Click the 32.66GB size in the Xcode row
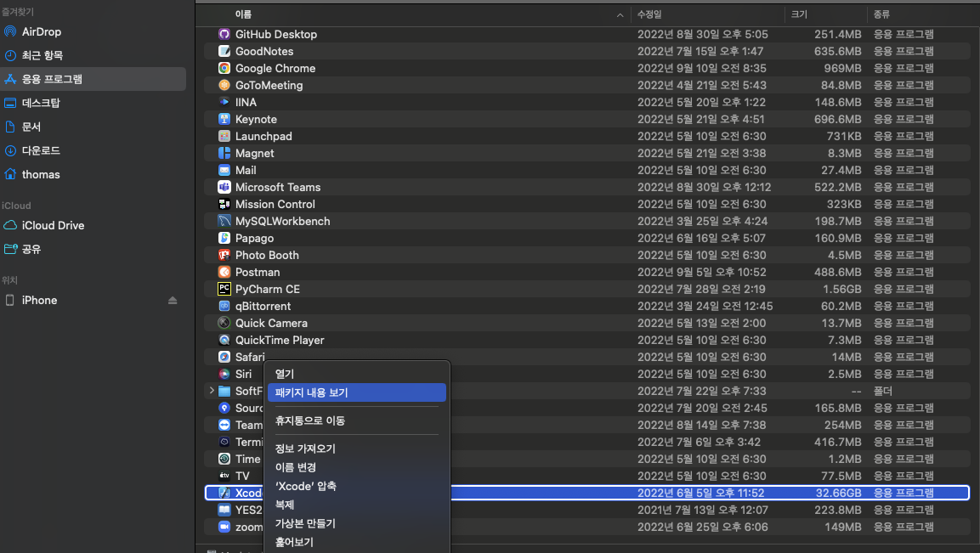The width and height of the screenshot is (980, 553). [838, 493]
